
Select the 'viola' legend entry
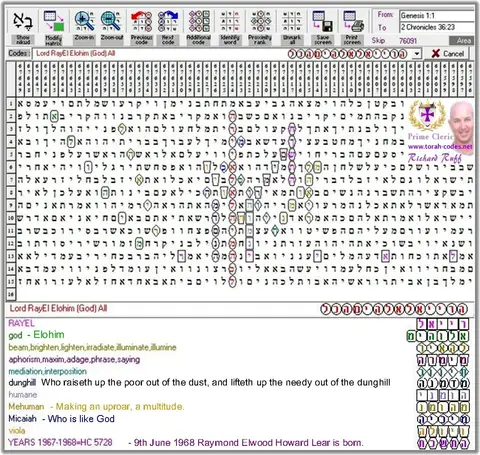(x=17, y=431)
